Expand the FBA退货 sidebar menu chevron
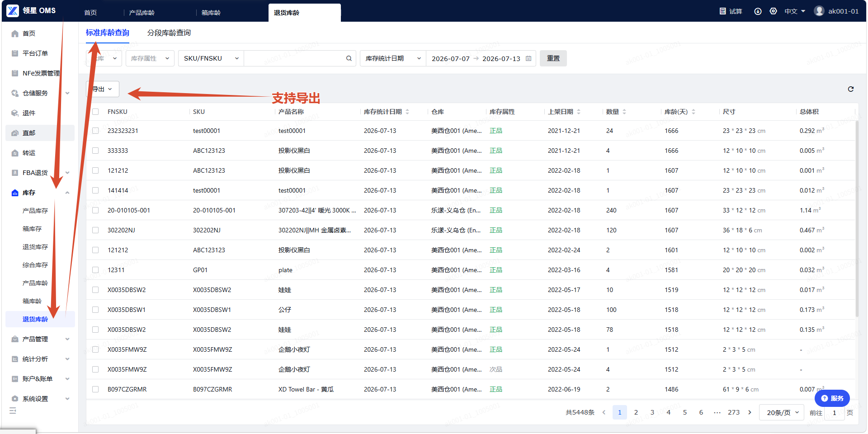 click(x=67, y=173)
